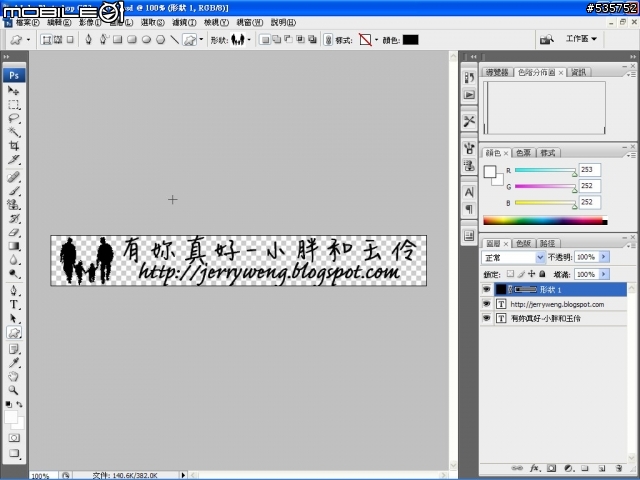640x480 pixels.
Task: Open the 工作區 workspace dropdown
Action: tap(581, 39)
